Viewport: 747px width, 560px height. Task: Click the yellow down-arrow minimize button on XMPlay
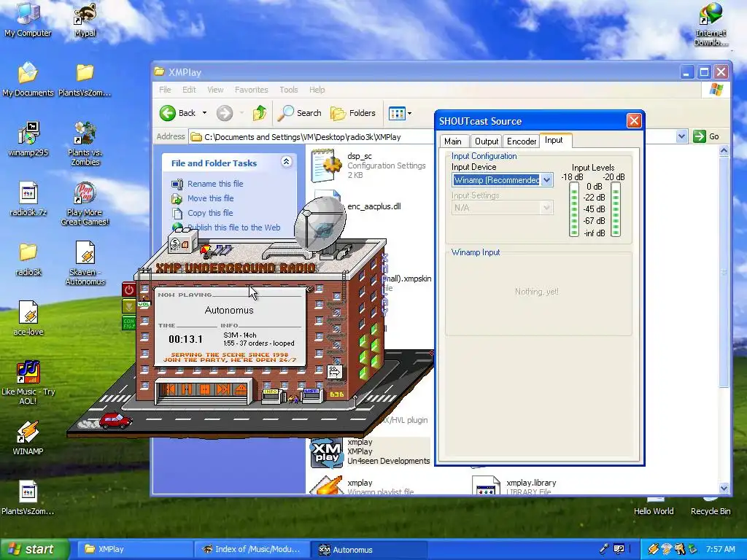pos(128,306)
